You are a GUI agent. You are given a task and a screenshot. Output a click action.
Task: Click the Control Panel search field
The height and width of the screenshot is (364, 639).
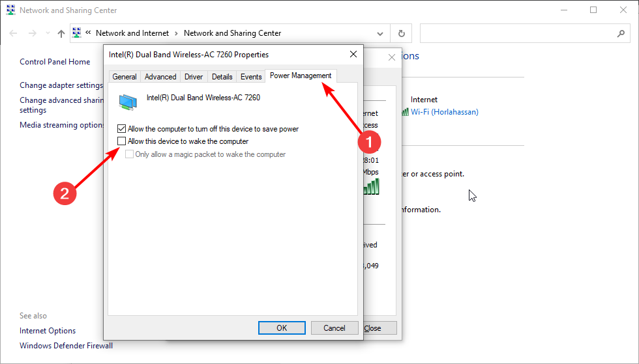click(525, 33)
